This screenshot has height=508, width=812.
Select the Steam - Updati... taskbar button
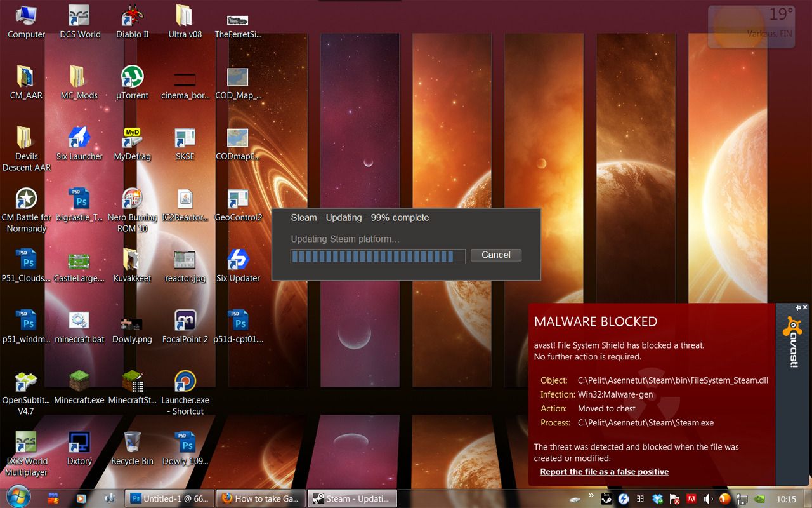[x=353, y=498]
